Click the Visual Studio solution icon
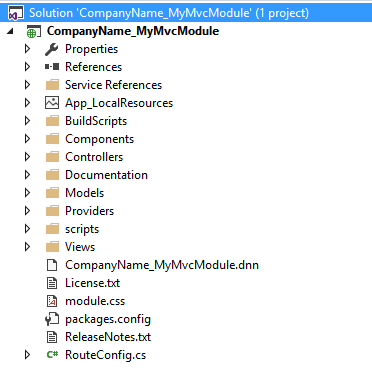Screen dimensions: 372x375 tap(16, 13)
